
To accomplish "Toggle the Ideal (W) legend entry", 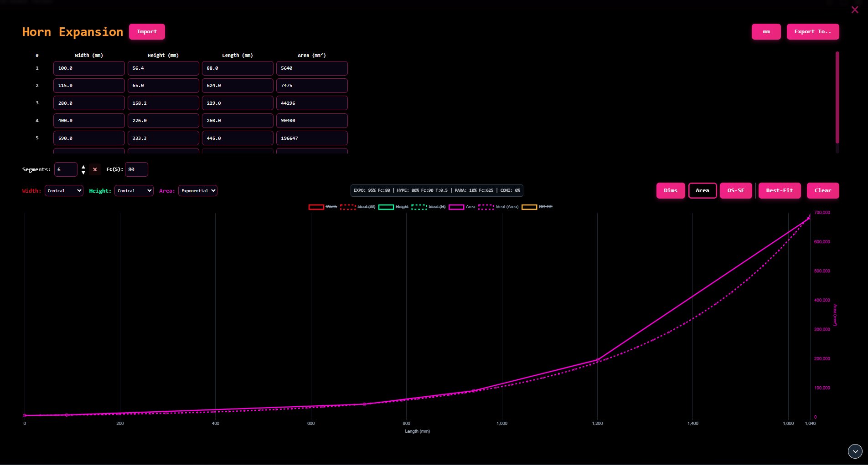I will (358, 207).
